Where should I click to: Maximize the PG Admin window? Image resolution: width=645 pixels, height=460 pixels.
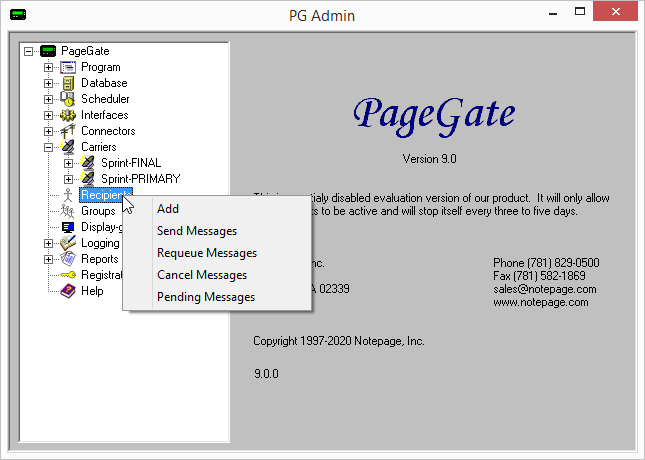580,12
